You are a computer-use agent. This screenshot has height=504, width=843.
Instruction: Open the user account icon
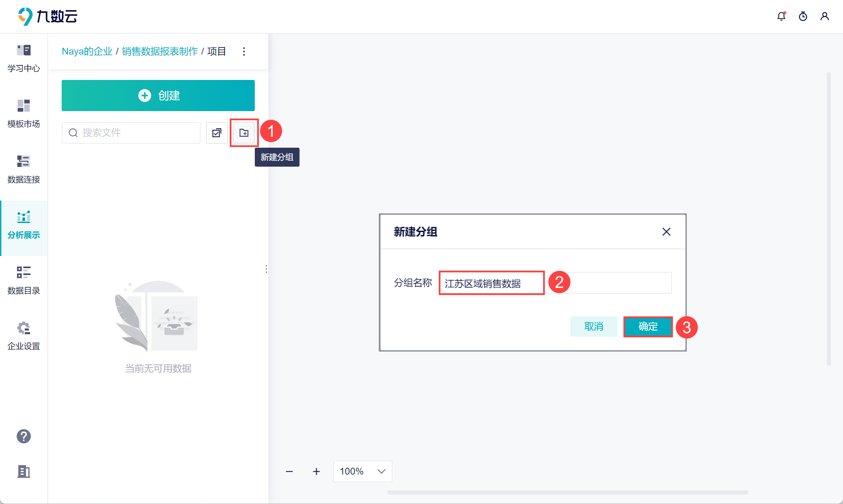coord(825,16)
